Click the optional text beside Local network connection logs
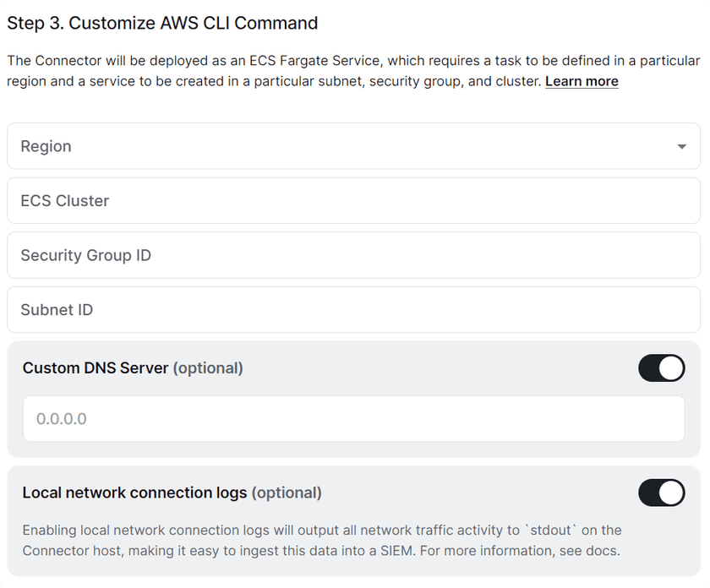Image resolution: width=710 pixels, height=588 pixels. 287,493
